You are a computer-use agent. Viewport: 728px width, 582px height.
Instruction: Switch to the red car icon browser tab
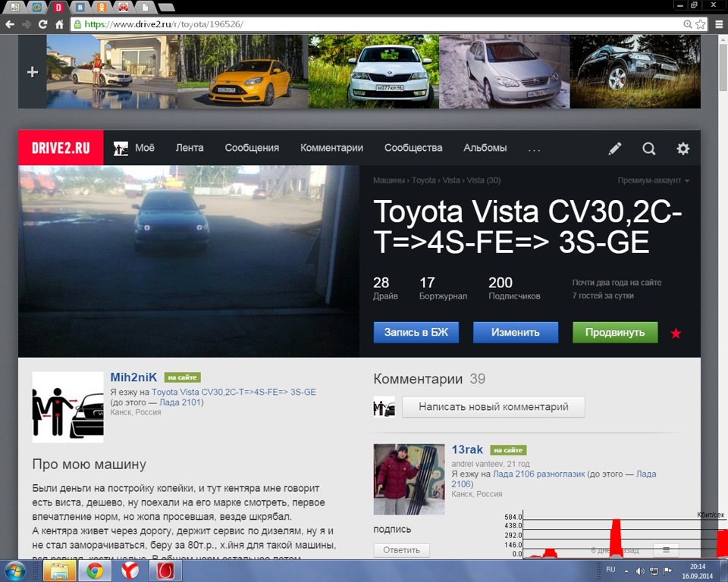(x=123, y=7)
